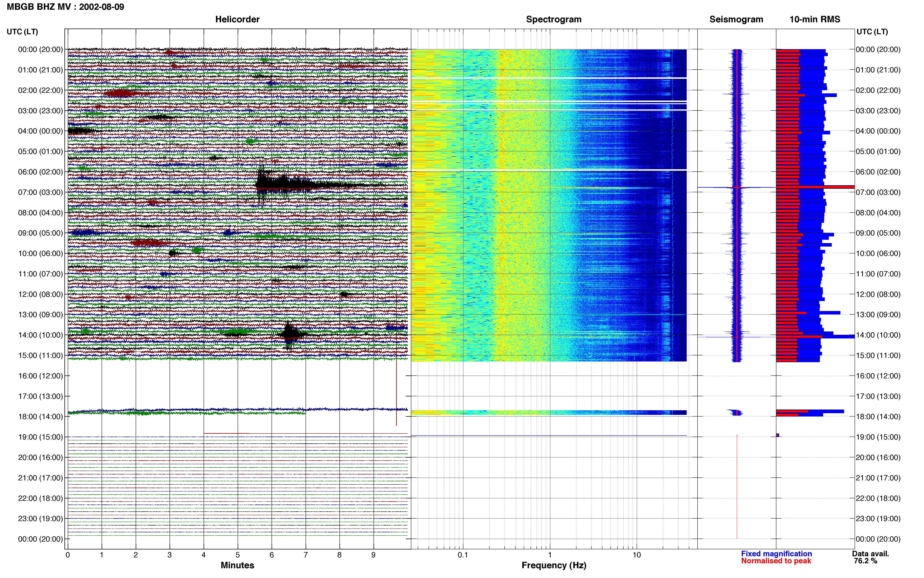Click the left 04:00 (00:00) time label
This screenshot has height=578, width=924.
tap(41, 131)
